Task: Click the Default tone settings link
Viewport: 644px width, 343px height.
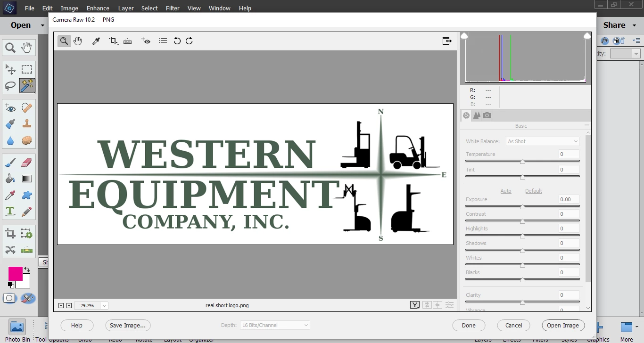Action: 534,191
